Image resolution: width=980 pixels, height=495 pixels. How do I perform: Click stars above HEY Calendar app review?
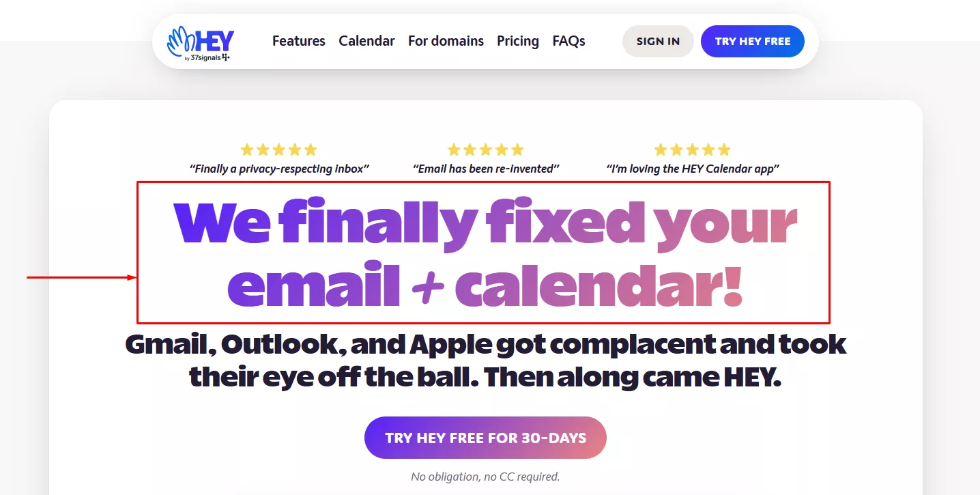click(693, 150)
